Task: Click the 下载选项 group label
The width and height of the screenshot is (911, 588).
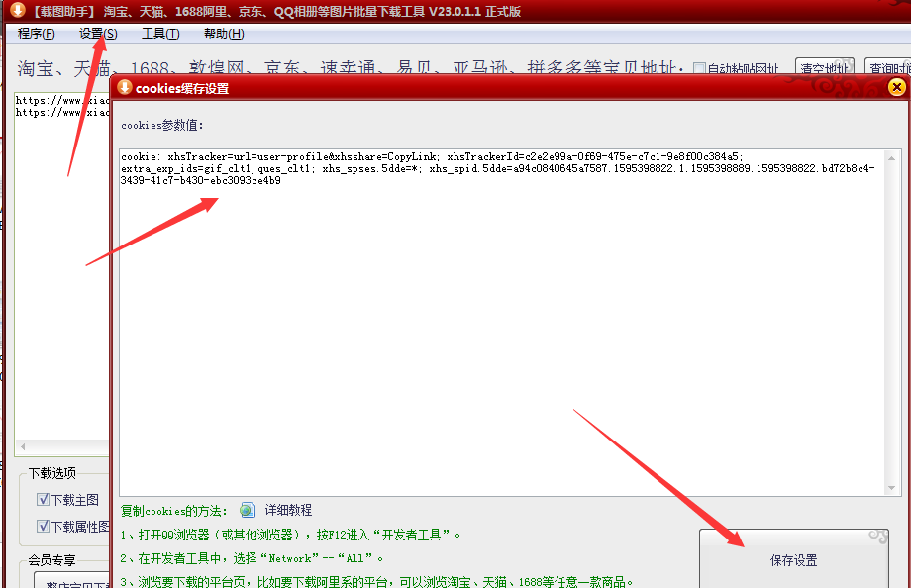Action: coord(52,473)
